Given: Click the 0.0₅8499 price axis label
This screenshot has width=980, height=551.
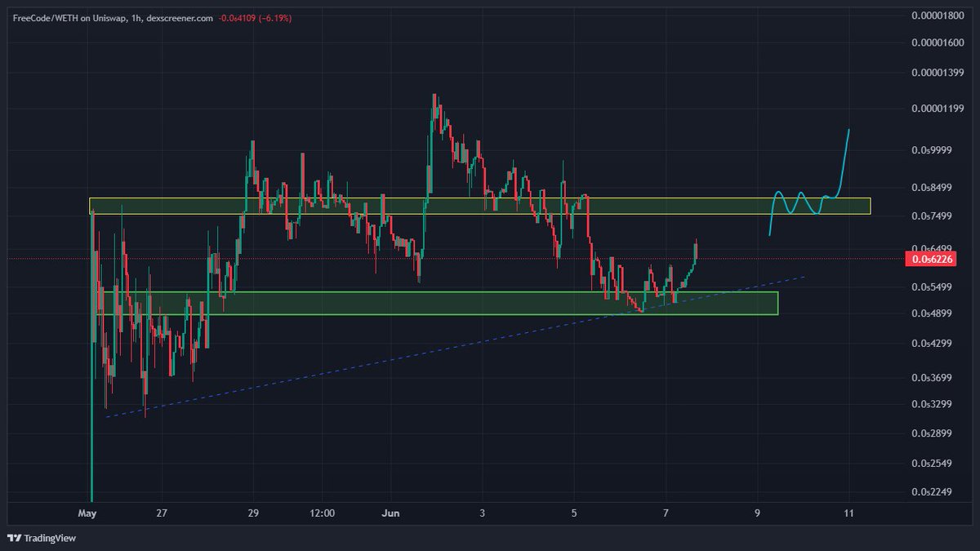Looking at the screenshot, I should click(x=932, y=188).
